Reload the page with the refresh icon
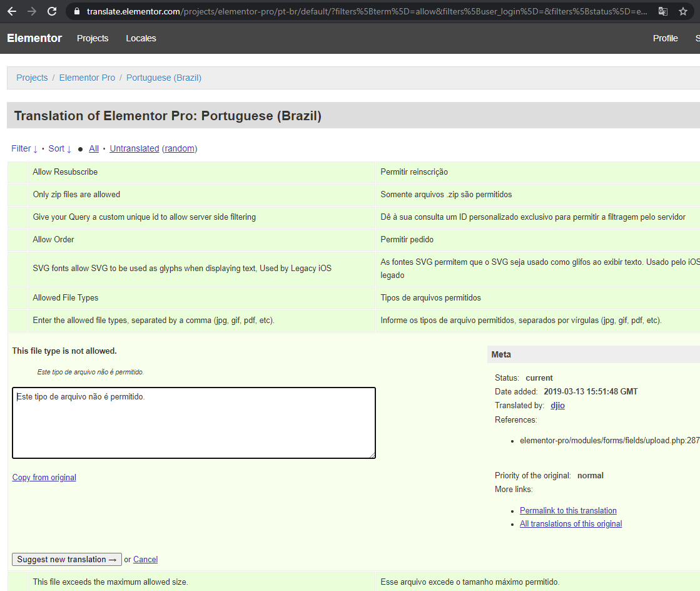Image resolution: width=700 pixels, height=591 pixels. click(52, 11)
